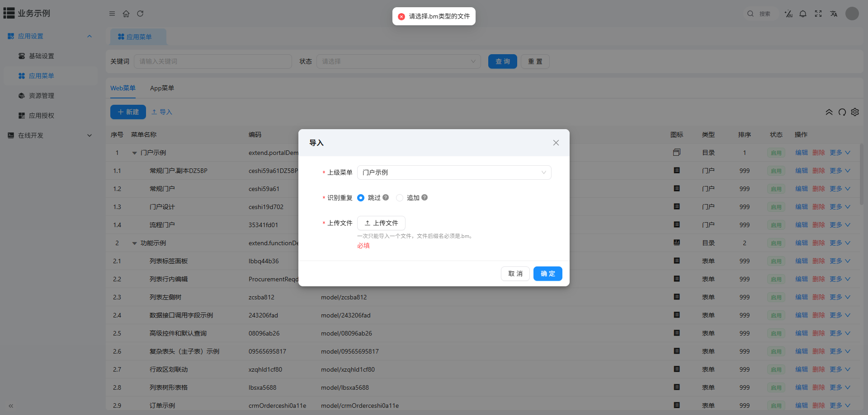Click the 业务示例 logo icon

tap(9, 13)
